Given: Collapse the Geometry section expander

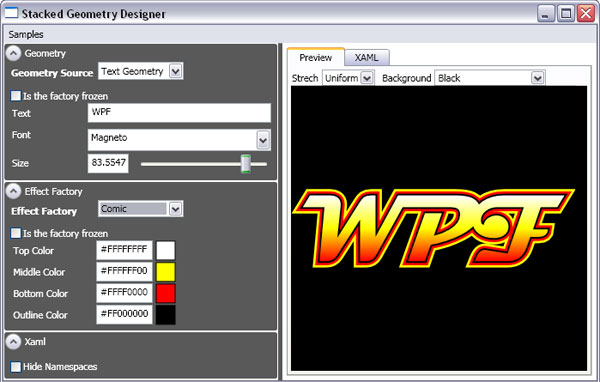Looking at the screenshot, I should 13,54.
